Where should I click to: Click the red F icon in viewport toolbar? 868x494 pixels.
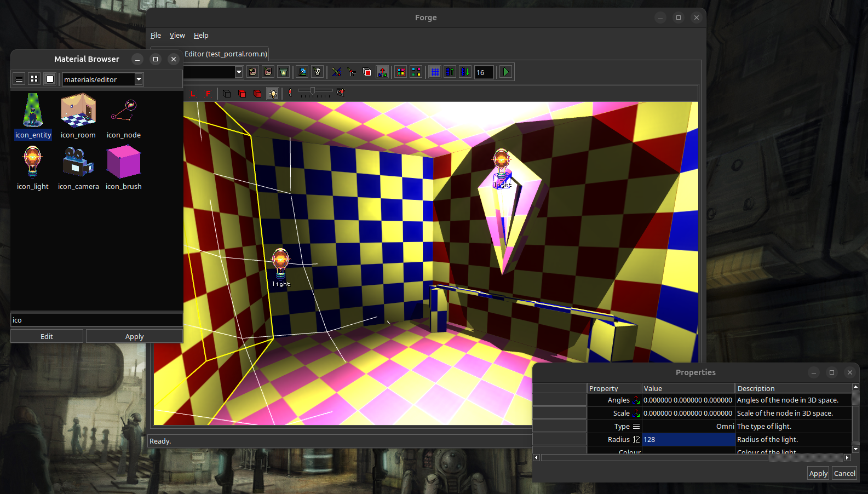[x=208, y=94]
